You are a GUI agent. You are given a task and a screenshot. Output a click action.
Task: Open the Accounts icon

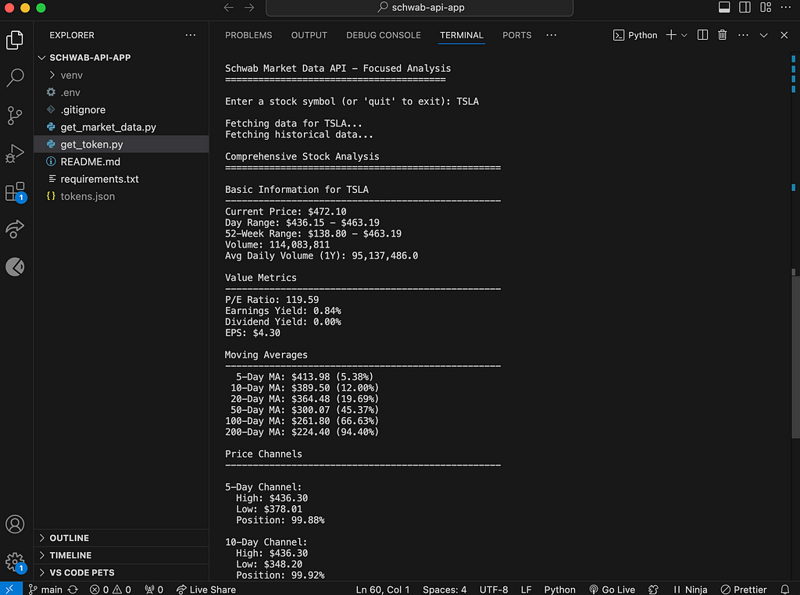15,524
